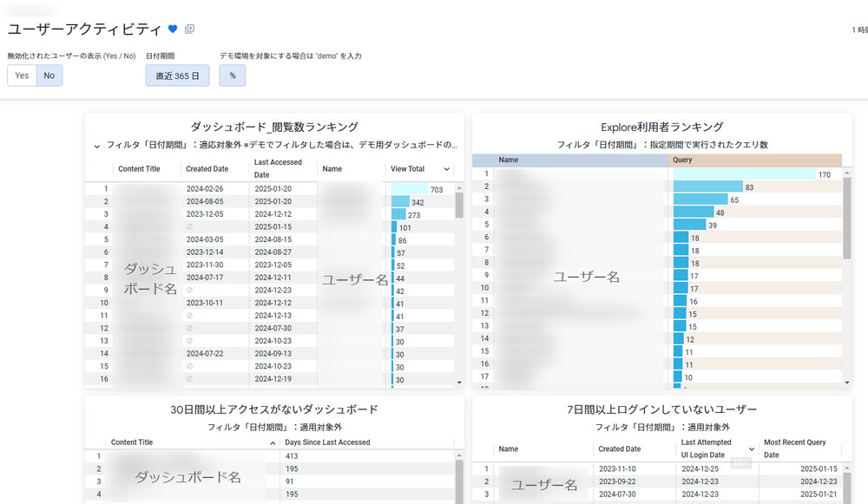Select Yes for showing disabled users

tap(22, 75)
